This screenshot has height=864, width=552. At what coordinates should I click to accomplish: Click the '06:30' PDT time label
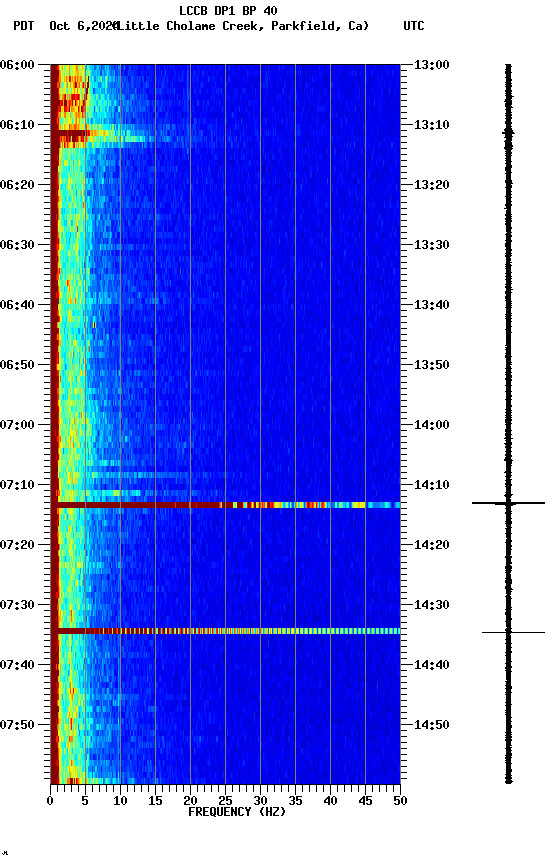coord(17,245)
